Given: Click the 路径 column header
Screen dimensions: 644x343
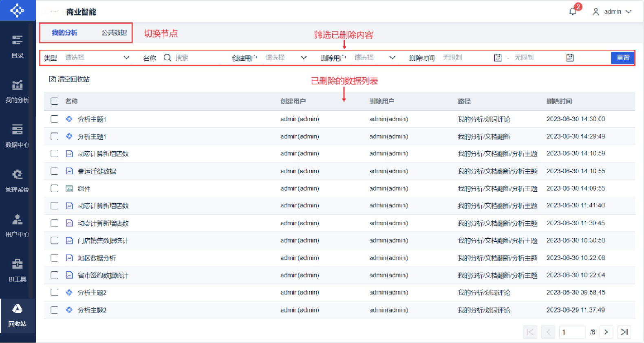Looking at the screenshot, I should 464,101.
